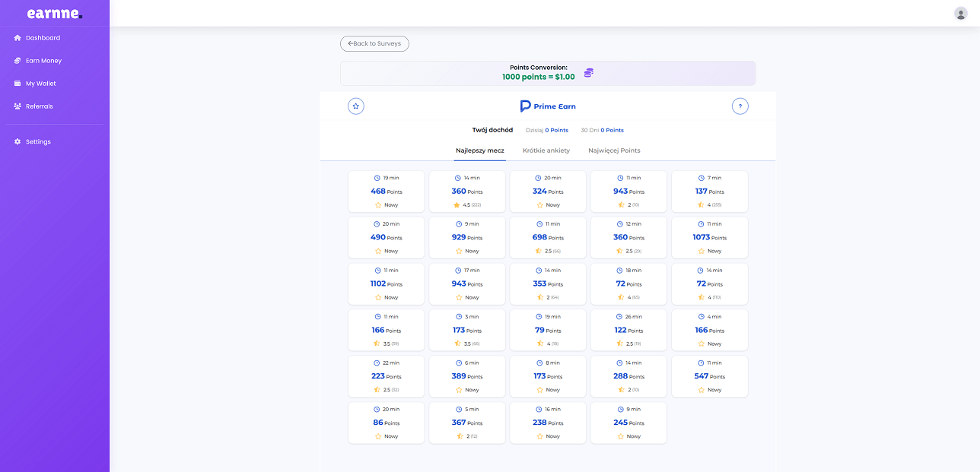Open Earn Money in sidebar
980x472 pixels.
[x=55, y=61]
